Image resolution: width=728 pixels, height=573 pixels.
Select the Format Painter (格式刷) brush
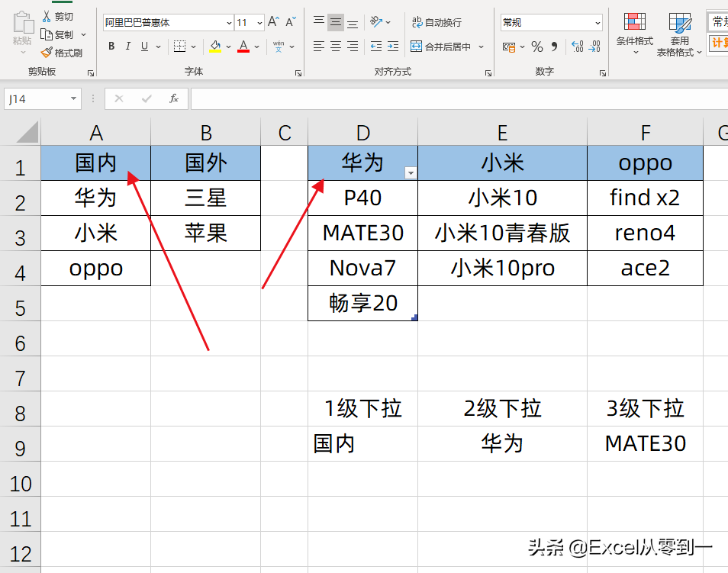point(47,53)
